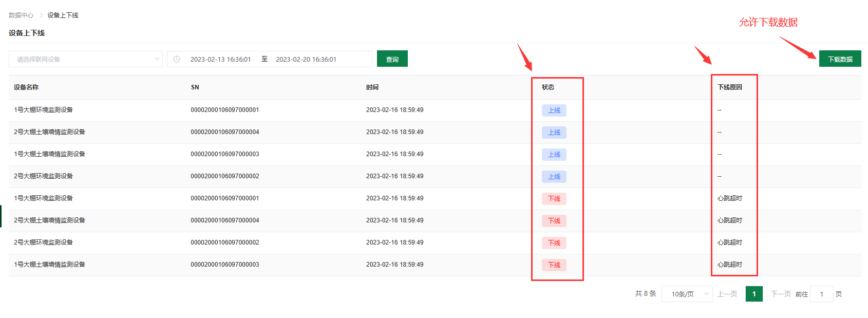Viewport: 868px width, 318px height.
Task: Click 上线 tag for SN ending 000003
Action: 554,155
